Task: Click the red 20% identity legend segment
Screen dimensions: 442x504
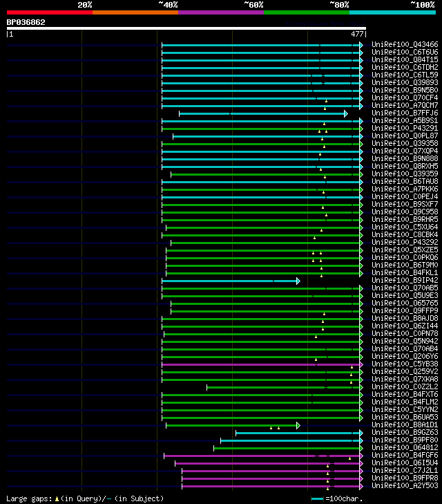Action: pos(50,12)
